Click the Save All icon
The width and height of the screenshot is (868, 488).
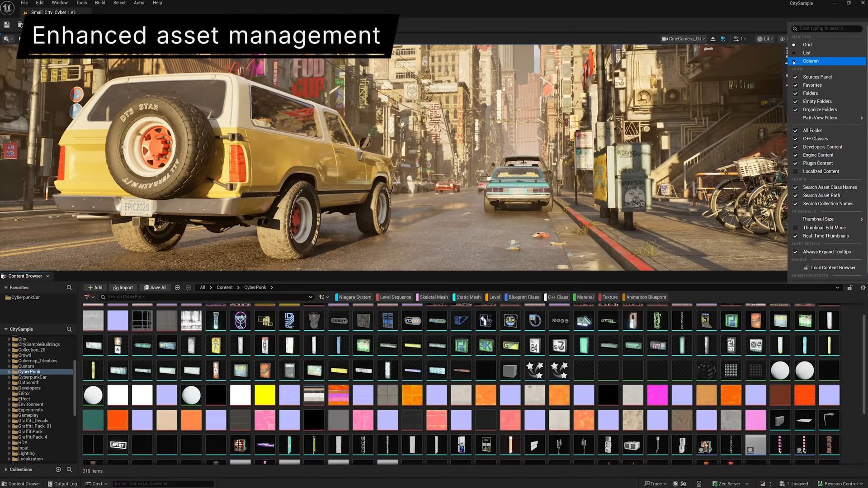155,287
